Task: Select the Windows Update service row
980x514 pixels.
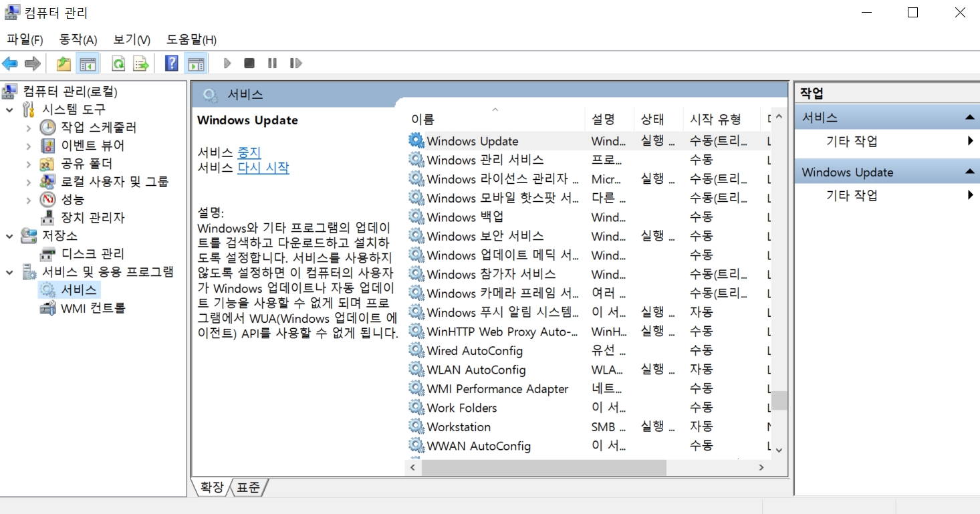Action: point(588,141)
